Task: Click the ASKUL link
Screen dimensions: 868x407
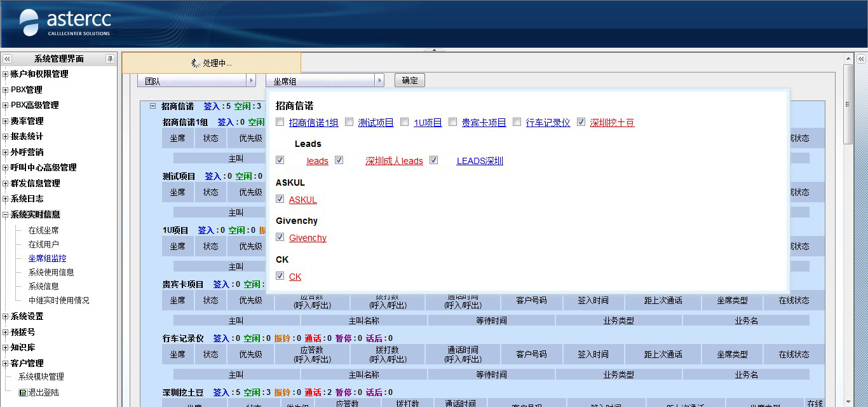Action: click(x=302, y=200)
